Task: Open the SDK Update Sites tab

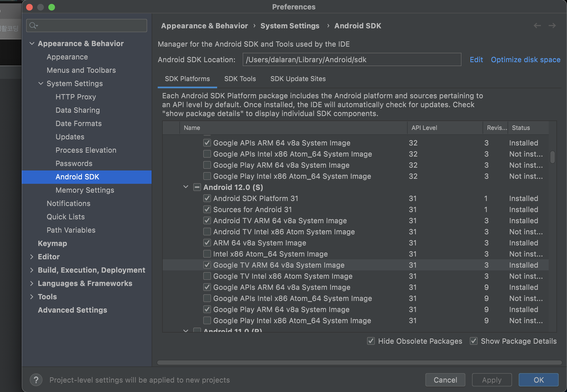Action: pos(298,79)
